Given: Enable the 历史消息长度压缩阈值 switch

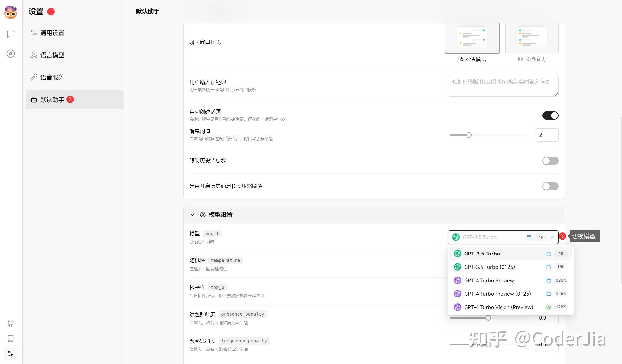Looking at the screenshot, I should click(x=550, y=186).
